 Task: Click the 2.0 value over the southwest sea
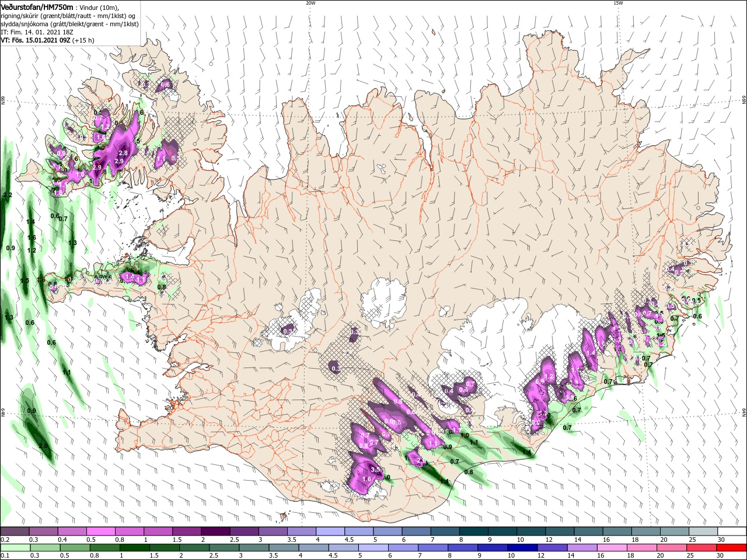pyautogui.click(x=43, y=446)
